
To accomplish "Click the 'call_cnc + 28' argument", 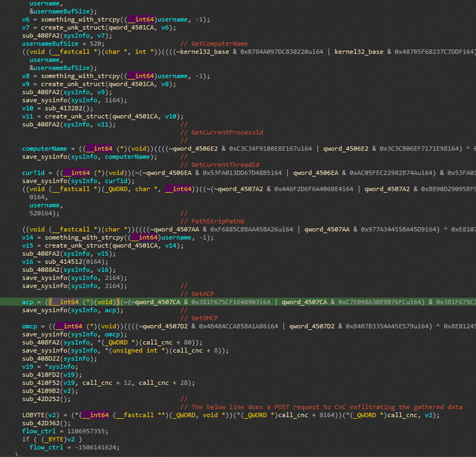I will pos(163,383).
